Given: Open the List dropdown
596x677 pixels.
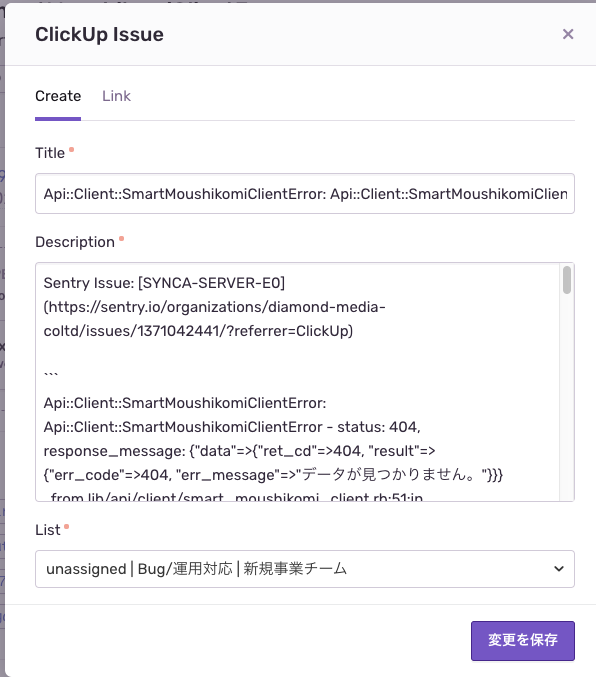Looking at the screenshot, I should point(305,569).
